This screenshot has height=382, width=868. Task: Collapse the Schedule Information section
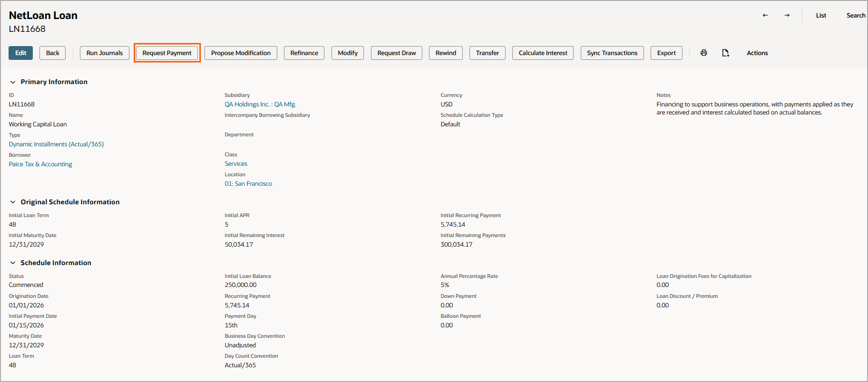(13, 263)
